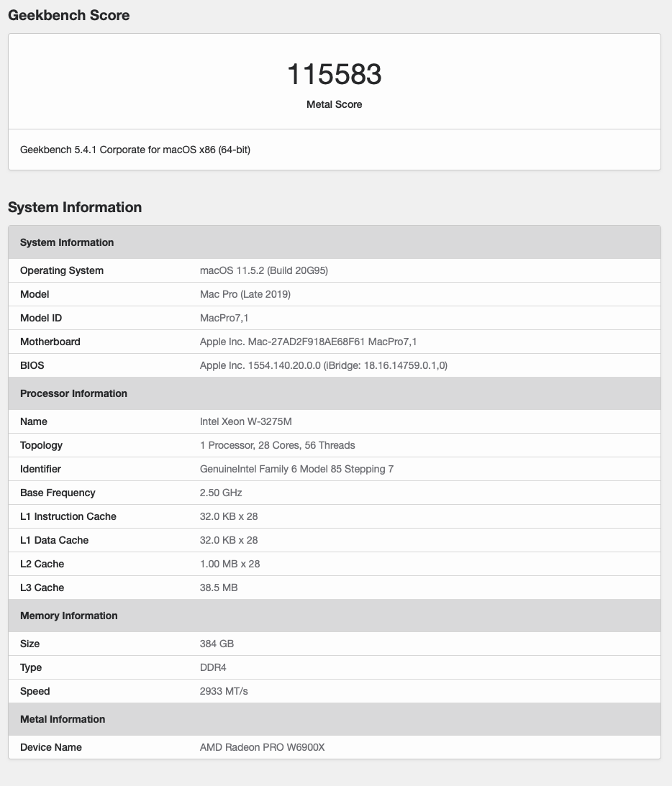Select the Mac Pro (Late 2019) value
This screenshot has height=786, width=672.
click(x=245, y=294)
